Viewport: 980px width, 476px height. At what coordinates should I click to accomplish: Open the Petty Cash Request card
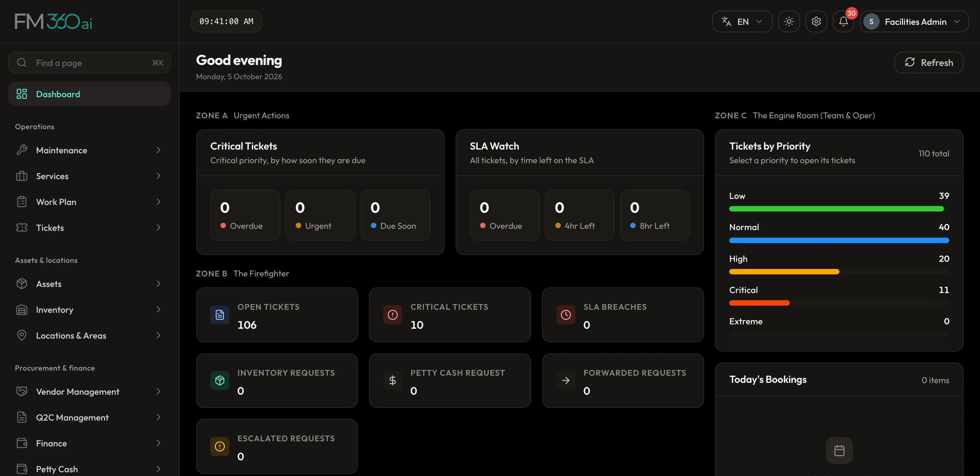(x=450, y=380)
